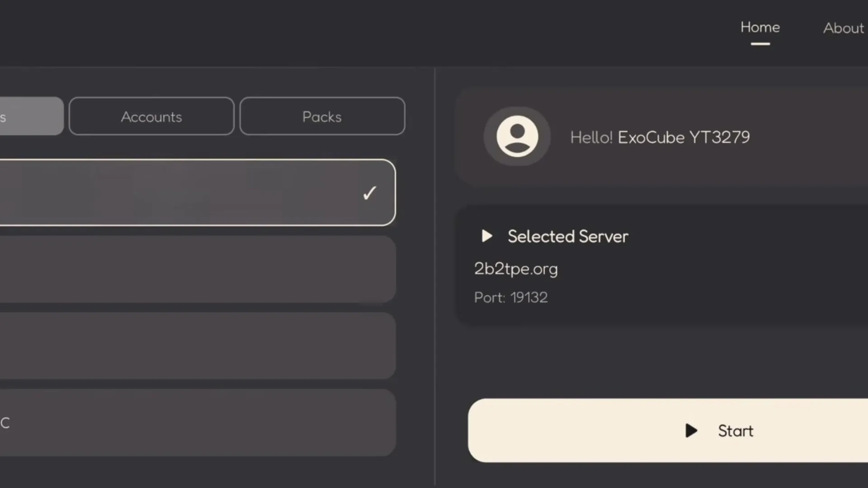Viewport: 868px width, 488px height.
Task: Click the user profile avatar icon
Action: click(517, 136)
